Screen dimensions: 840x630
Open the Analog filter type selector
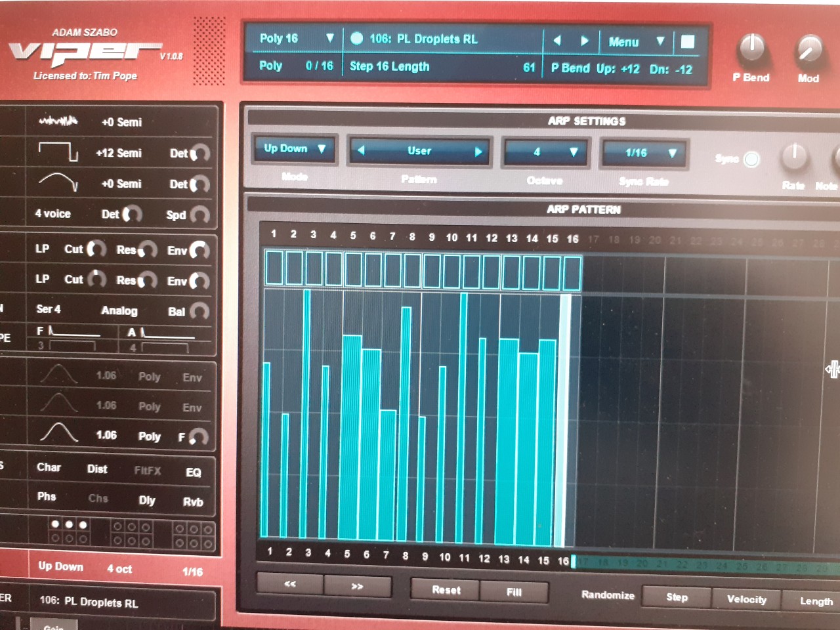119,310
